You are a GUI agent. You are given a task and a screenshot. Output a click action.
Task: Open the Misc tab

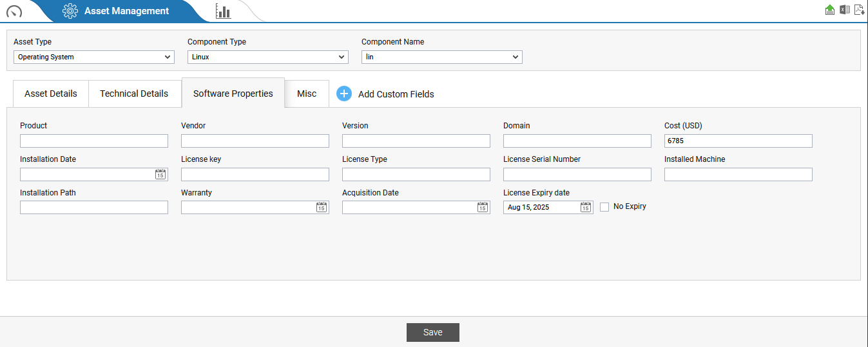[307, 94]
